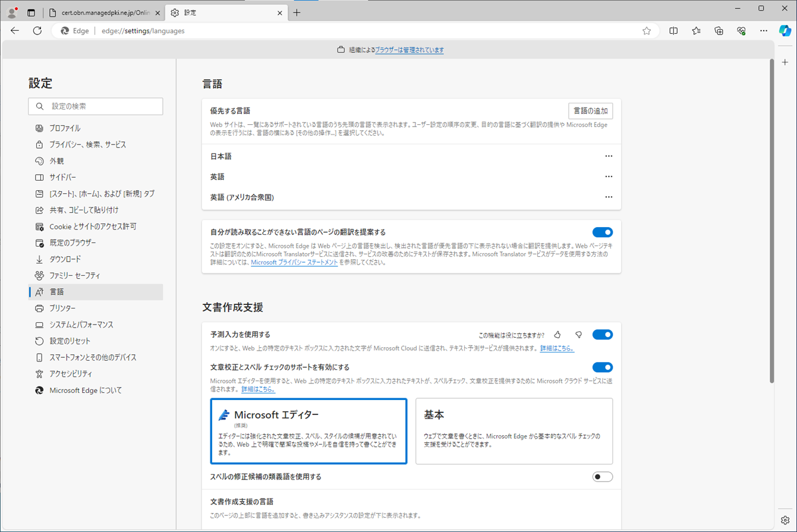Open [スタート]、[ホーム]、および [新規] タブ section
This screenshot has width=797, height=532.
point(96,194)
